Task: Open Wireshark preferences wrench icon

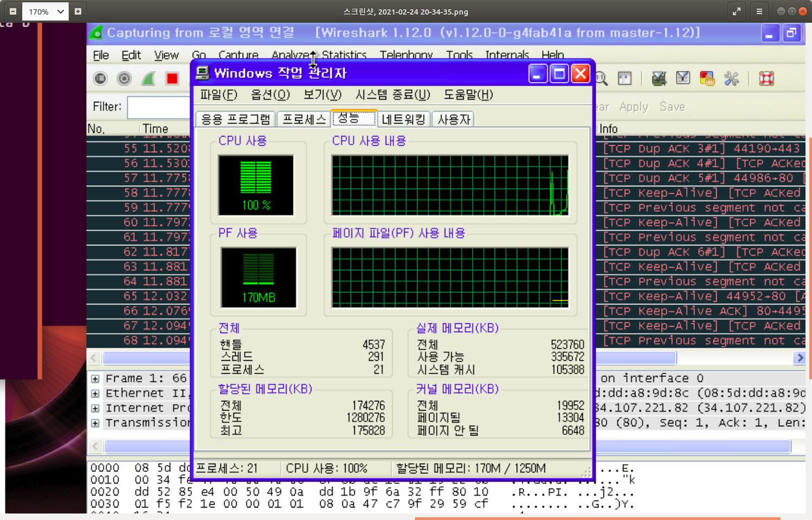Action: [x=732, y=79]
